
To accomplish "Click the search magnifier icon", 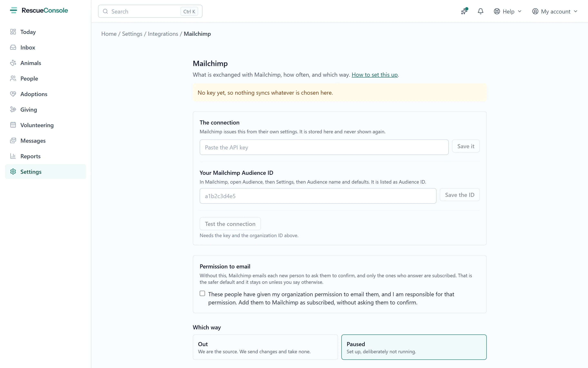I will pos(105,11).
